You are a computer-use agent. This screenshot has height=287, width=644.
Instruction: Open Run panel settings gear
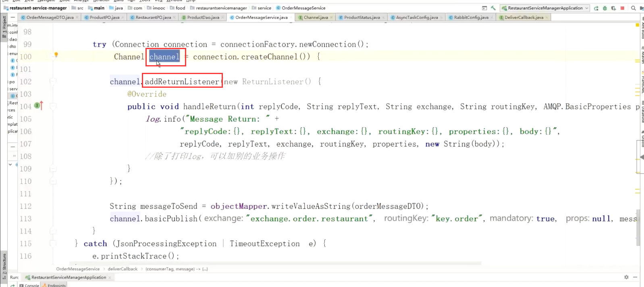(x=626, y=277)
